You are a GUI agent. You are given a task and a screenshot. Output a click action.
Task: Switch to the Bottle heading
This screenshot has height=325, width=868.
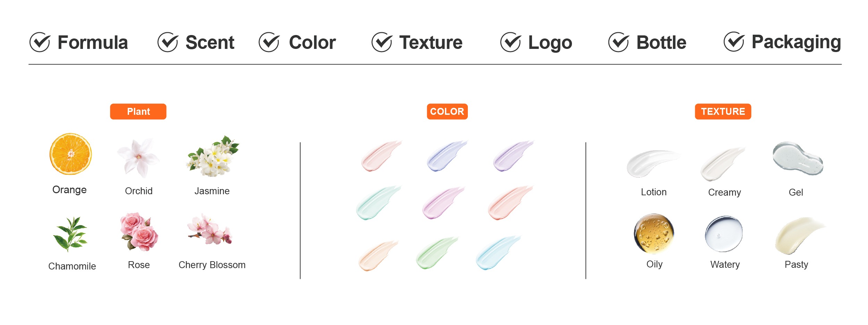(x=661, y=43)
